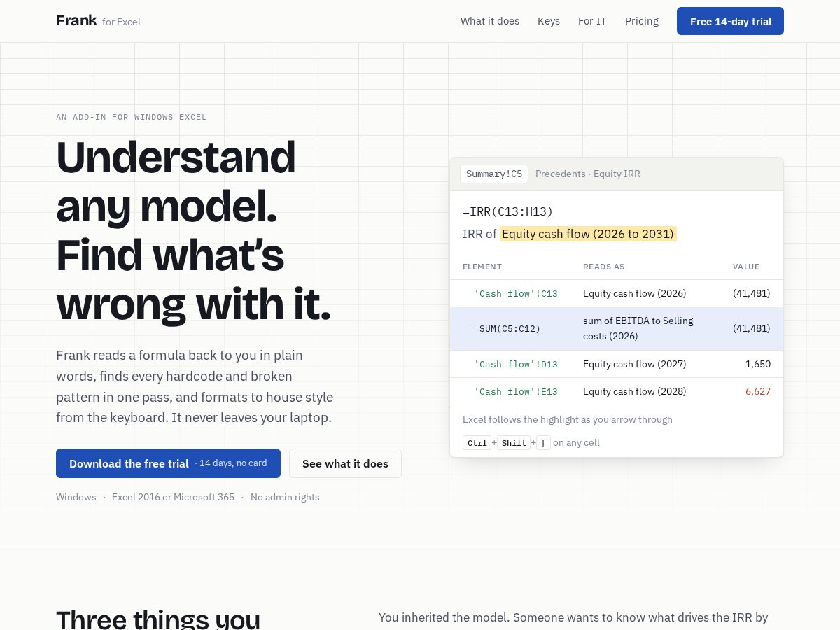
Task: Click the Precedents · Equity IRR label
Action: (x=588, y=174)
